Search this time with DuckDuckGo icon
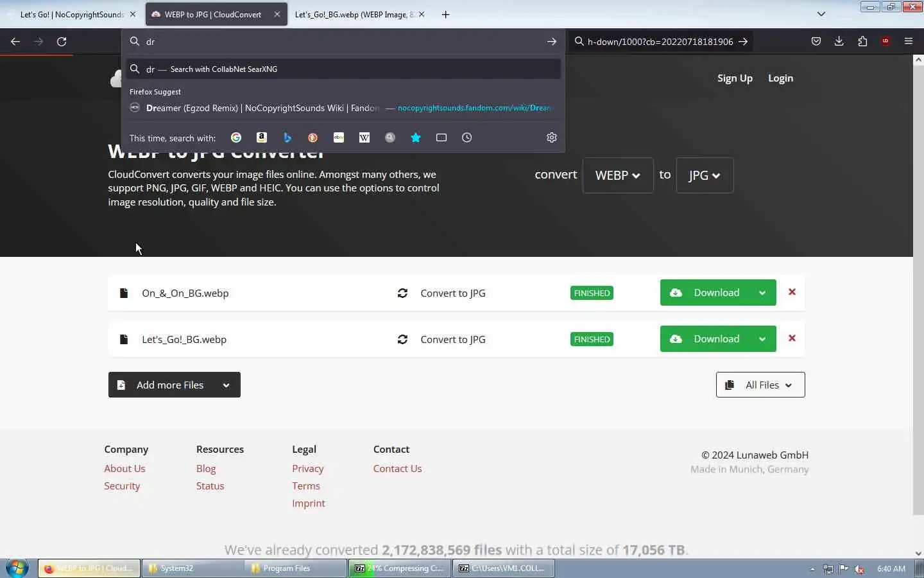The width and height of the screenshot is (924, 578). tap(313, 137)
